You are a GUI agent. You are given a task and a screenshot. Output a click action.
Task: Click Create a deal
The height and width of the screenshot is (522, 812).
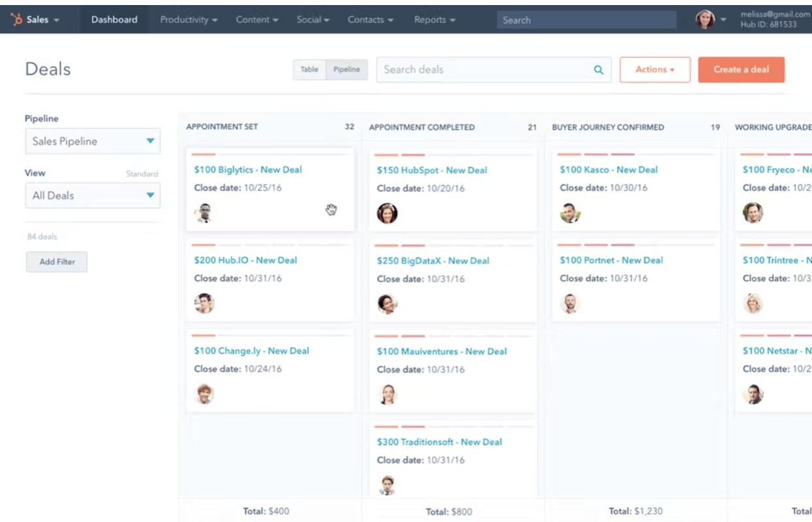click(x=741, y=69)
